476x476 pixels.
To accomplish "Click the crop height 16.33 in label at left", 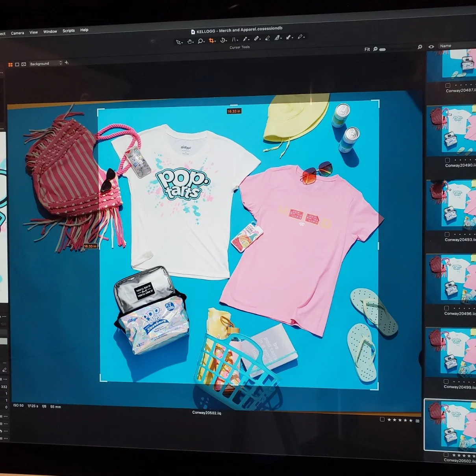I will click(90, 246).
